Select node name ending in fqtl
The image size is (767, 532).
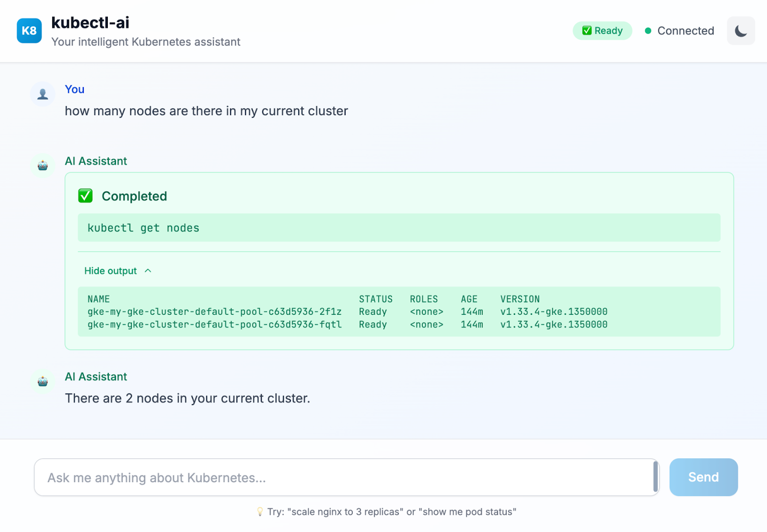tap(214, 324)
